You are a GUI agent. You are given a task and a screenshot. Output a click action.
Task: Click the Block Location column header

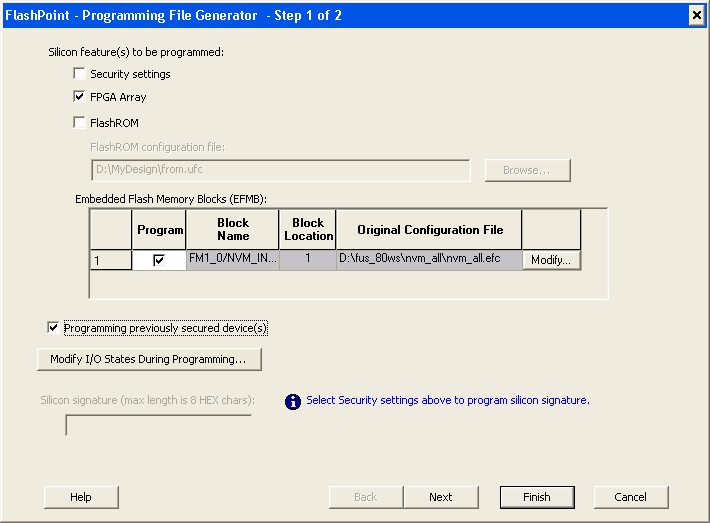[x=308, y=230]
